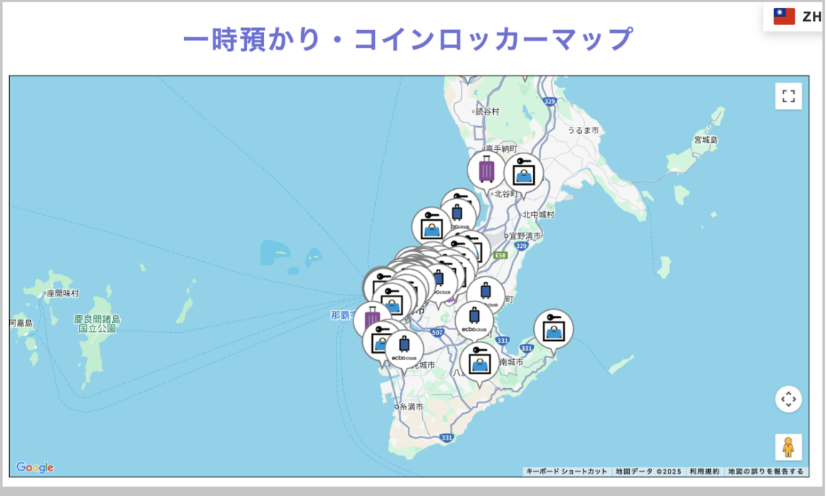The width and height of the screenshot is (826, 496).
Task: Click the 慶良間諸島国立公園 map label
Action: tap(97, 323)
